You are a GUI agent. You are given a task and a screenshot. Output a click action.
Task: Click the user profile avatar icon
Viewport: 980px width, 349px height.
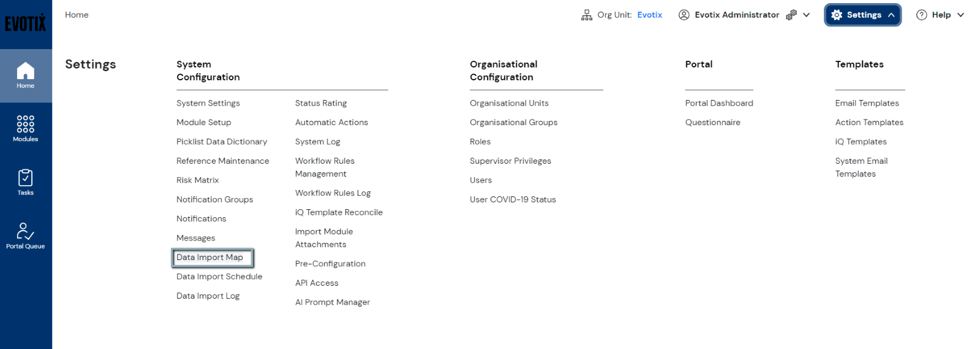pyautogui.click(x=684, y=15)
